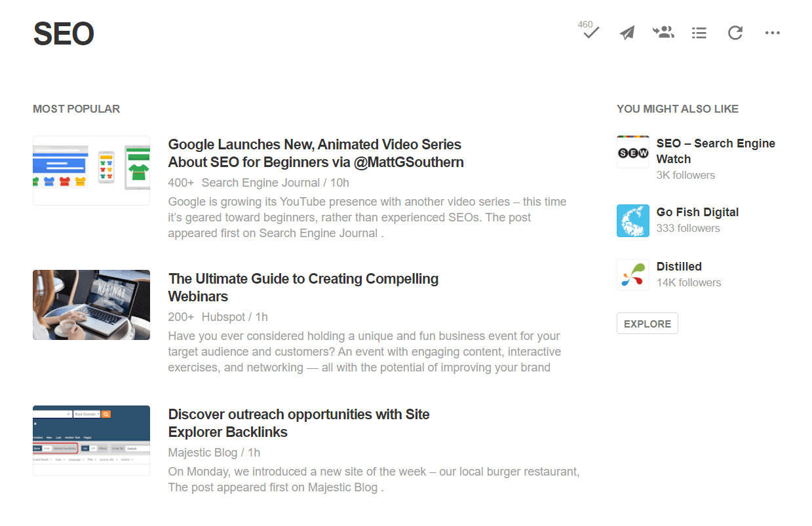Image resolution: width=812 pixels, height=526 pixels.
Task: Click the webinar article thumbnail image
Action: click(91, 305)
